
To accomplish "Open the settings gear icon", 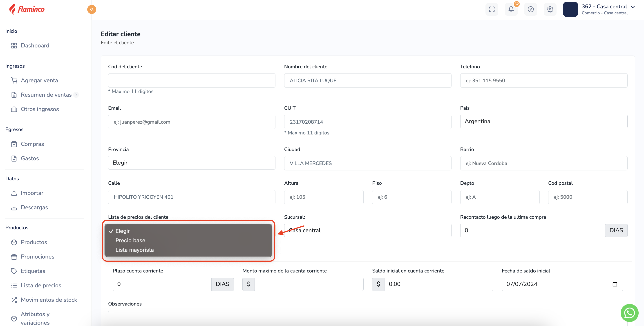I will tap(550, 9).
